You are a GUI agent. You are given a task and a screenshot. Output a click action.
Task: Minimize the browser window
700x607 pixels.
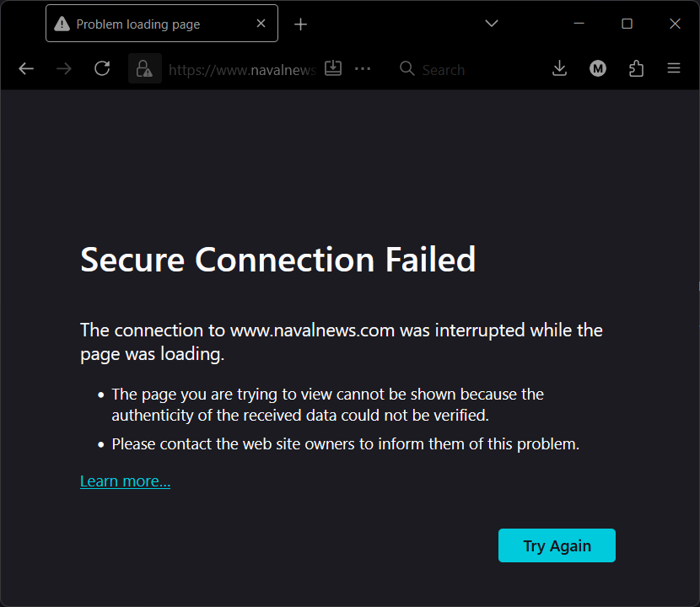coord(579,24)
